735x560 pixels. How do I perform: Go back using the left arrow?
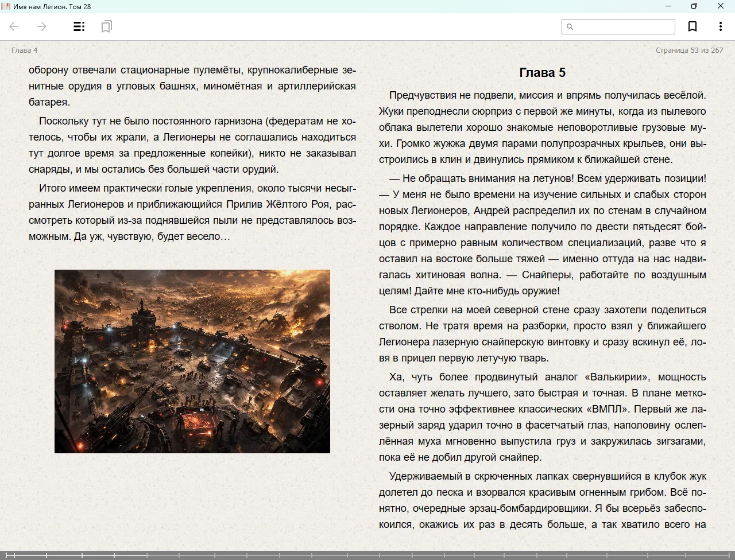[14, 26]
